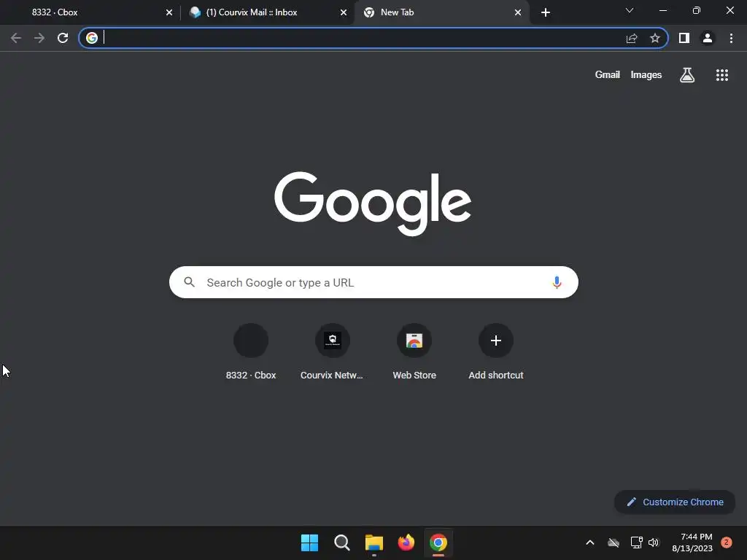The width and height of the screenshot is (747, 560).
Task: Share this page using the share icon
Action: pyautogui.click(x=632, y=38)
